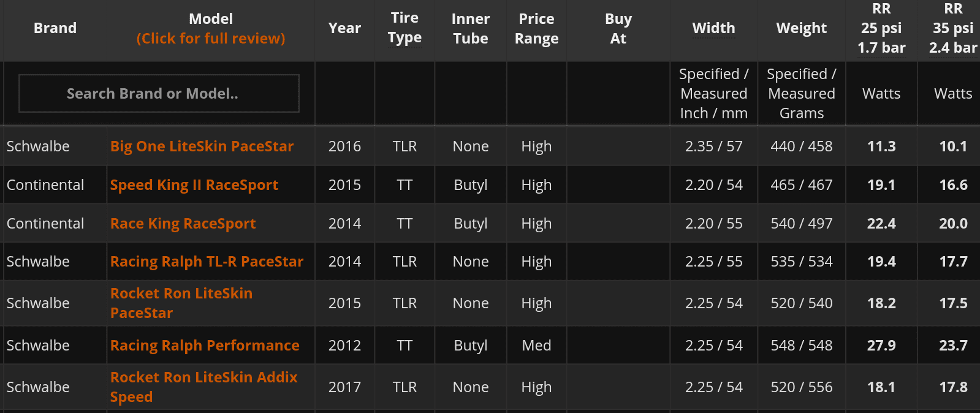Click the Search Brand or Model field
The width and height of the screenshot is (980, 413).
159,94
